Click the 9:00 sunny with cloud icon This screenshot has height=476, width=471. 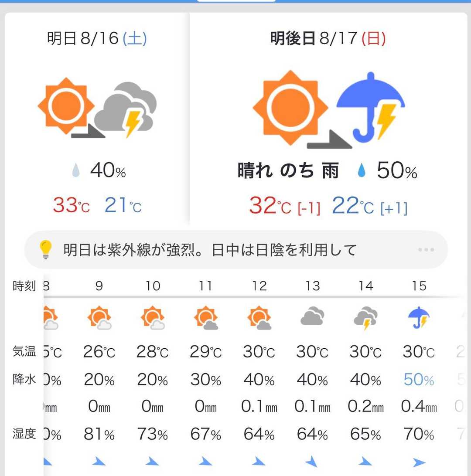click(x=99, y=318)
